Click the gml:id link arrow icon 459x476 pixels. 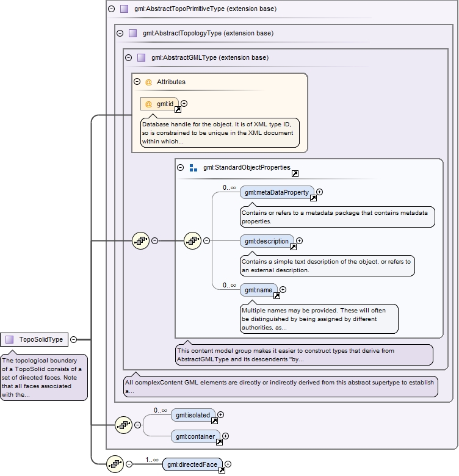[x=178, y=110]
